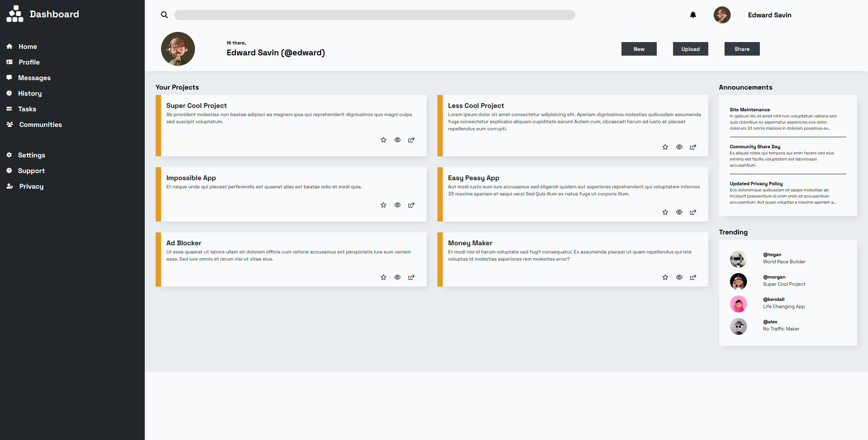Click the search magnifier icon
The image size is (868, 440).
(x=164, y=15)
